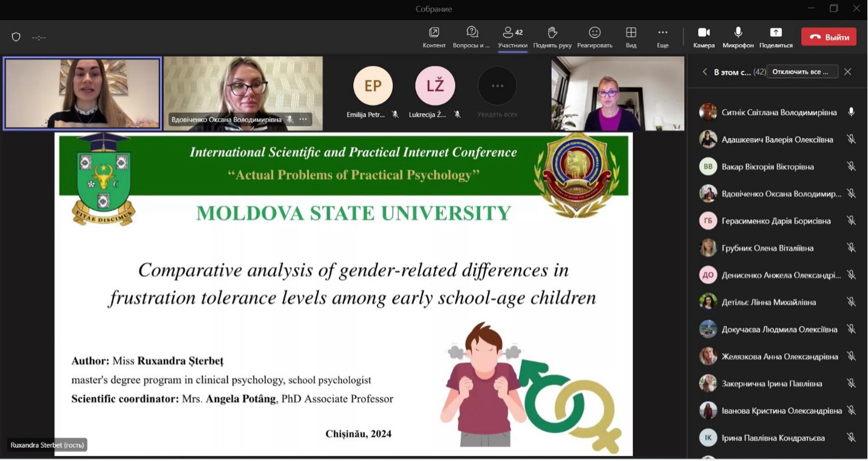The image size is (868, 461).
Task: Toggle muted mic for Докучаєва Людмила Олексіївна
Action: [852, 329]
